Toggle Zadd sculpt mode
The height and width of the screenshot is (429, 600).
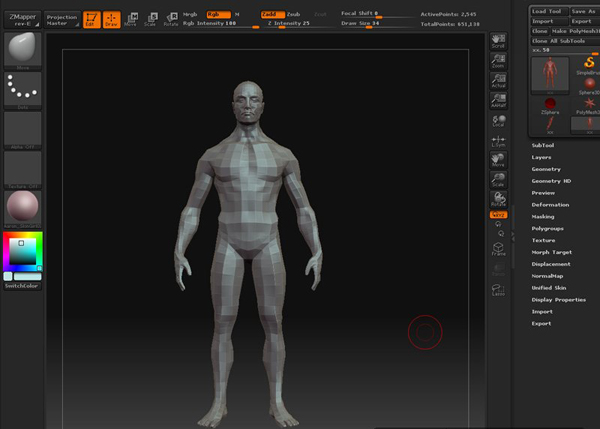tap(273, 14)
